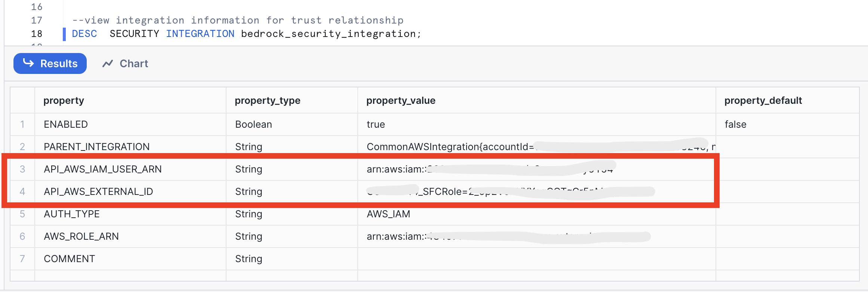This screenshot has width=868, height=292.
Task: Select row number 3 in results
Action: 22,169
